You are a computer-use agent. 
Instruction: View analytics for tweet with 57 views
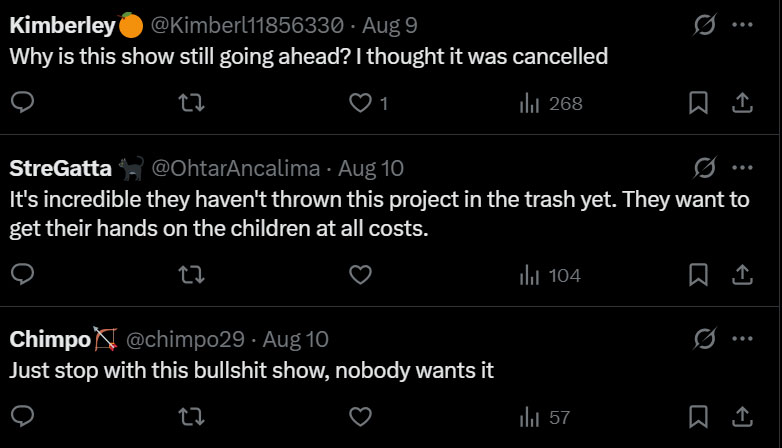pyautogui.click(x=546, y=416)
